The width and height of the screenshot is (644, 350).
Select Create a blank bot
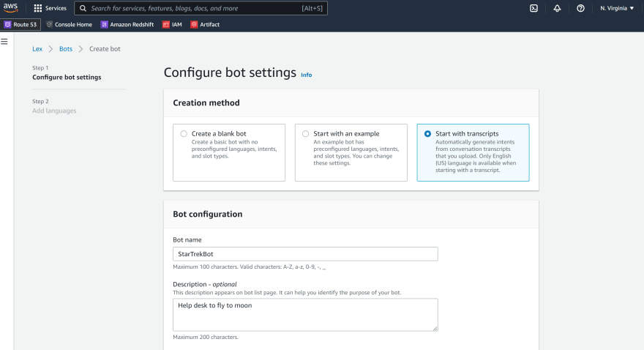point(184,133)
